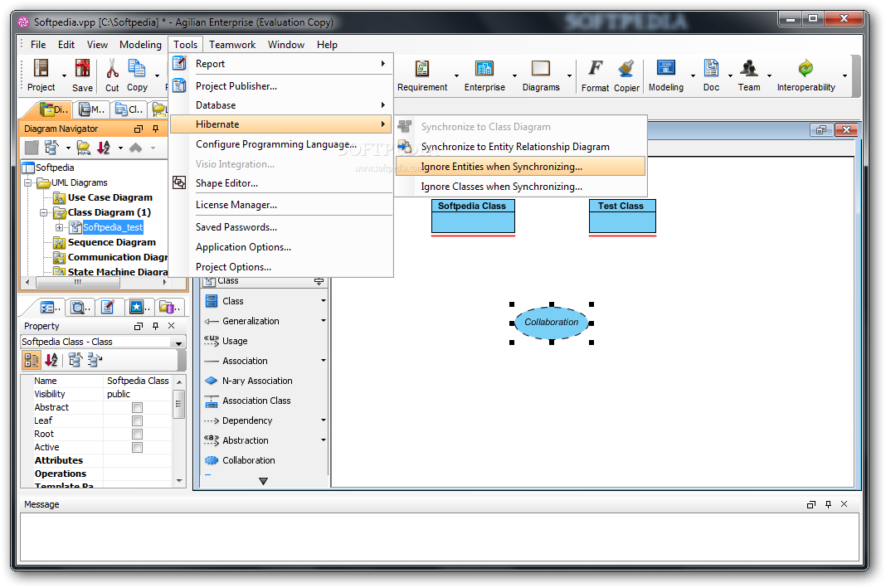Open the File menu
Screen dimensions: 886x588
point(38,45)
